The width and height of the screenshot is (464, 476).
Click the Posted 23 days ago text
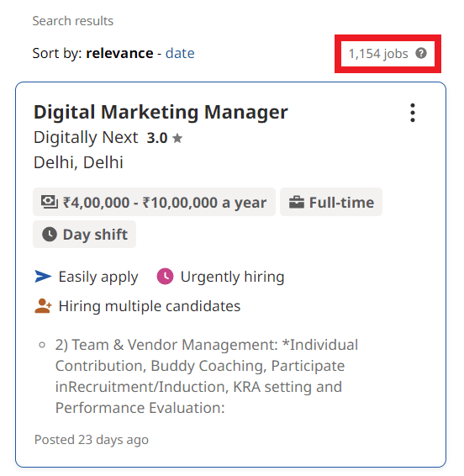tap(92, 440)
